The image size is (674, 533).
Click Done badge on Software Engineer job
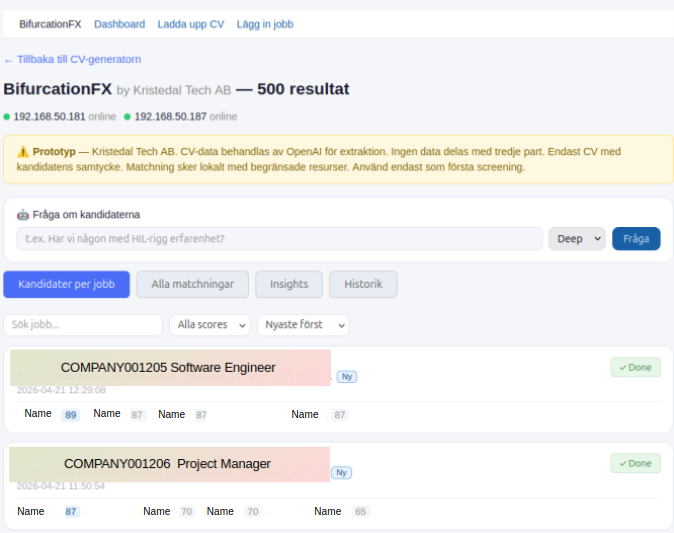635,367
